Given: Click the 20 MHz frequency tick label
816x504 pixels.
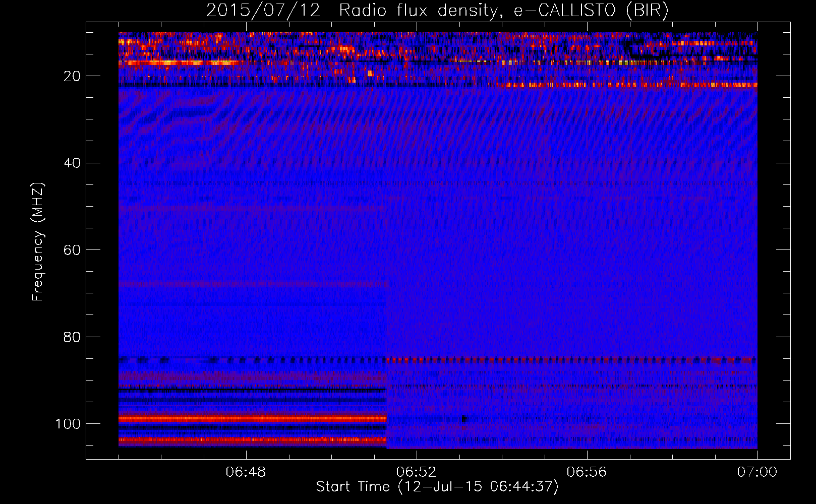Looking at the screenshot, I should (73, 76).
